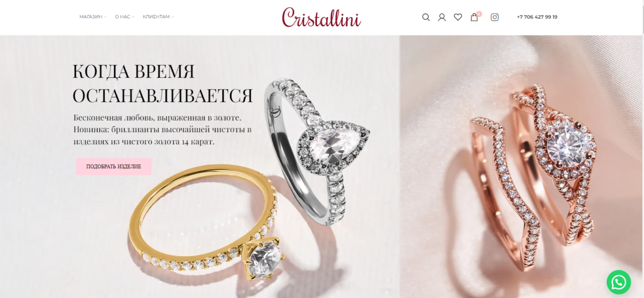
Task: Open the О НАС menu item
Action: [x=122, y=17]
